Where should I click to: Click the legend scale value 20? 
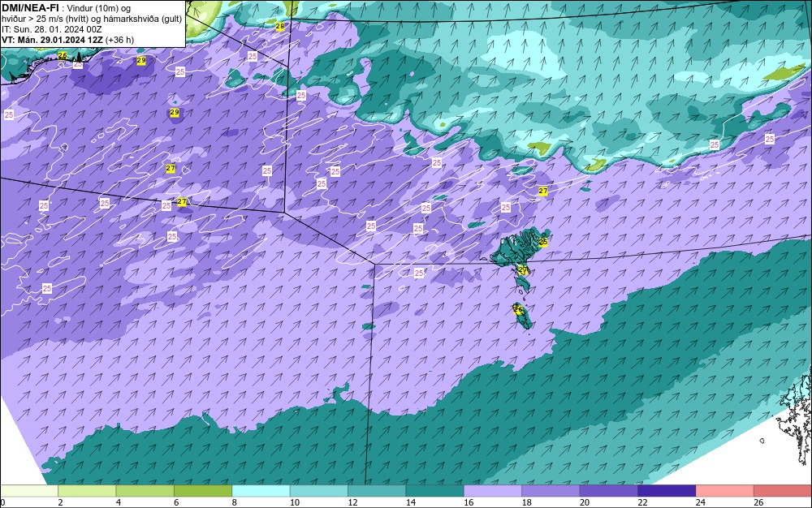(585, 502)
